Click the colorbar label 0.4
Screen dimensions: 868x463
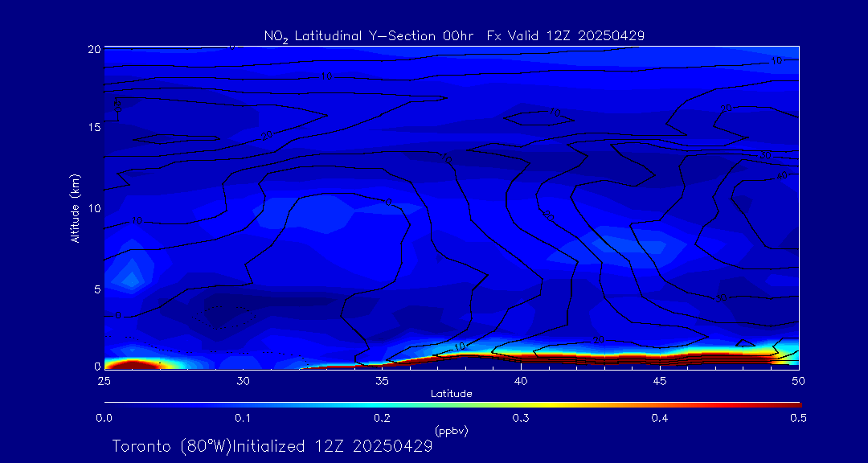660,418
